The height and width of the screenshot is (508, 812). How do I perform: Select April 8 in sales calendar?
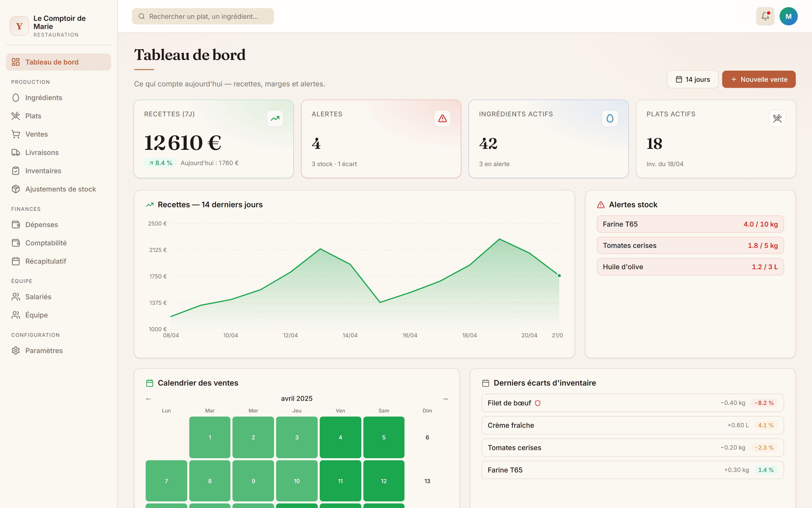pos(210,481)
